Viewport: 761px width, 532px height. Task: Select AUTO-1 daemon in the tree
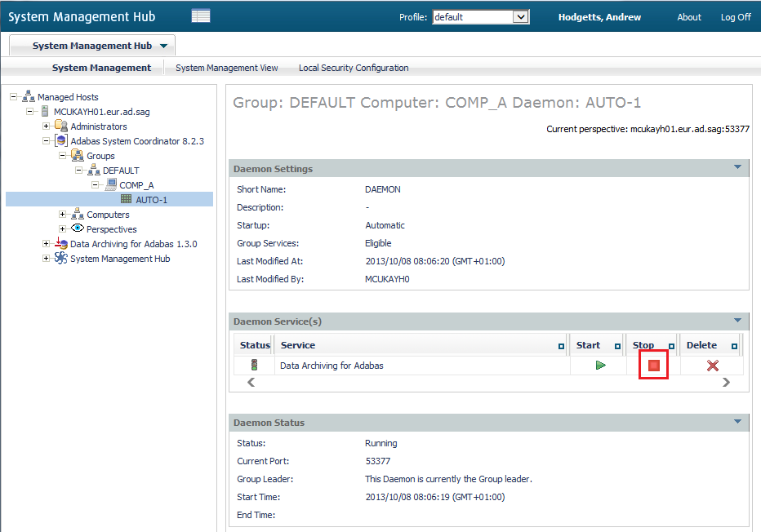coord(151,200)
